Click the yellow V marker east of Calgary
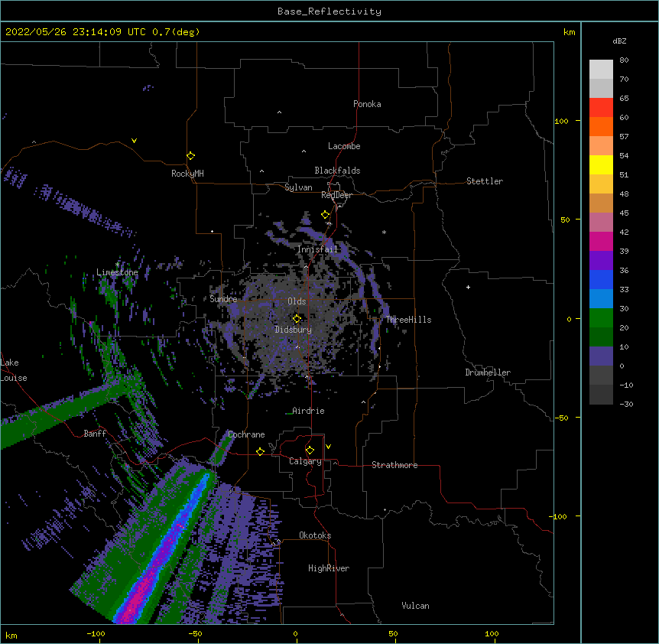This screenshot has height=644, width=659. click(328, 447)
